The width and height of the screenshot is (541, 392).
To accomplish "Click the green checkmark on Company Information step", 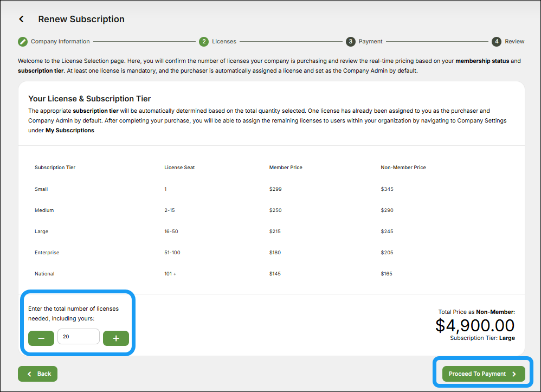I will (22, 41).
